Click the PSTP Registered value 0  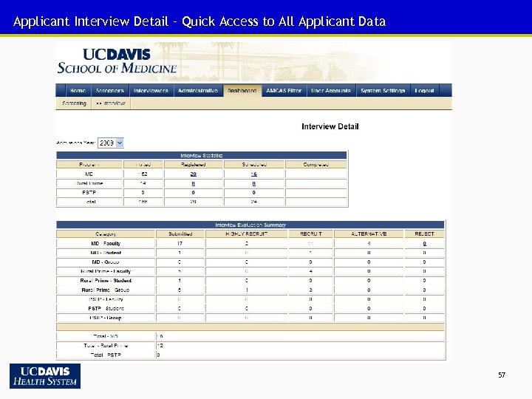click(x=193, y=192)
